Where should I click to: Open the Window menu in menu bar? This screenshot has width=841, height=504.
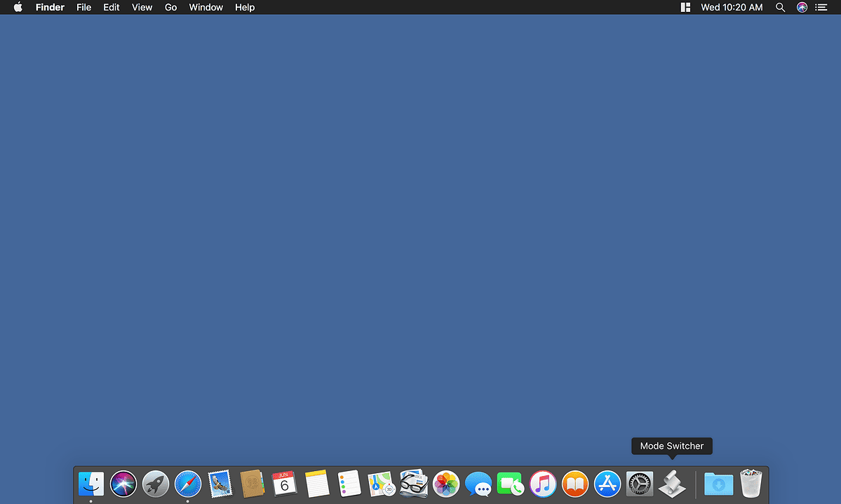(206, 7)
